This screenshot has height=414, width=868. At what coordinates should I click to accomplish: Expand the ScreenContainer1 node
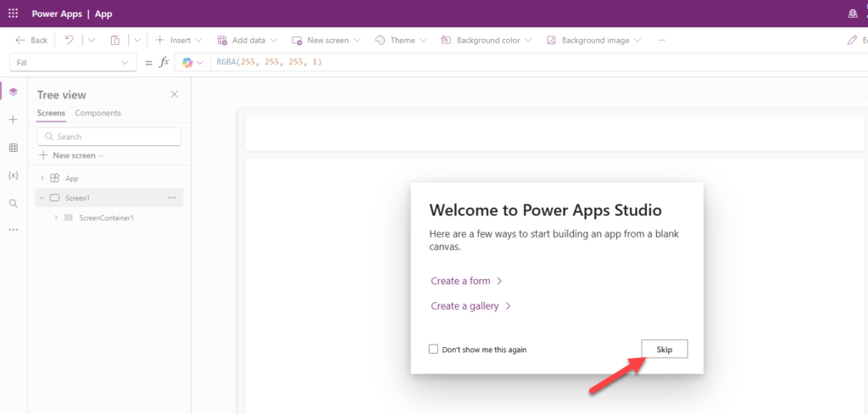56,218
